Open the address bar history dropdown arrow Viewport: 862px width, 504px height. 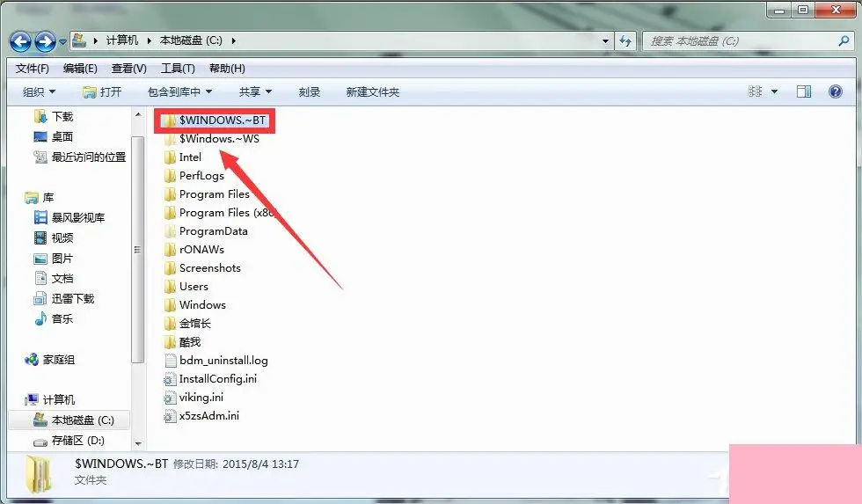605,40
